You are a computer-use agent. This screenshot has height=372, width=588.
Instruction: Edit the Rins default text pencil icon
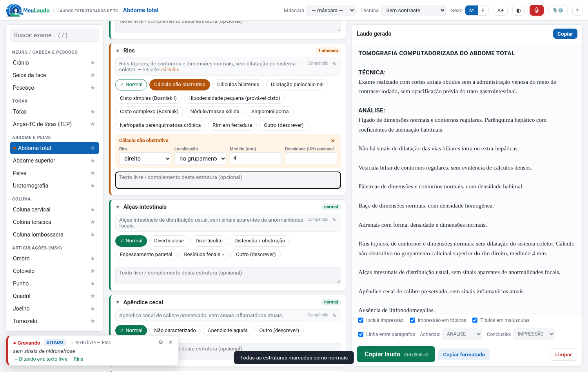coord(334,63)
